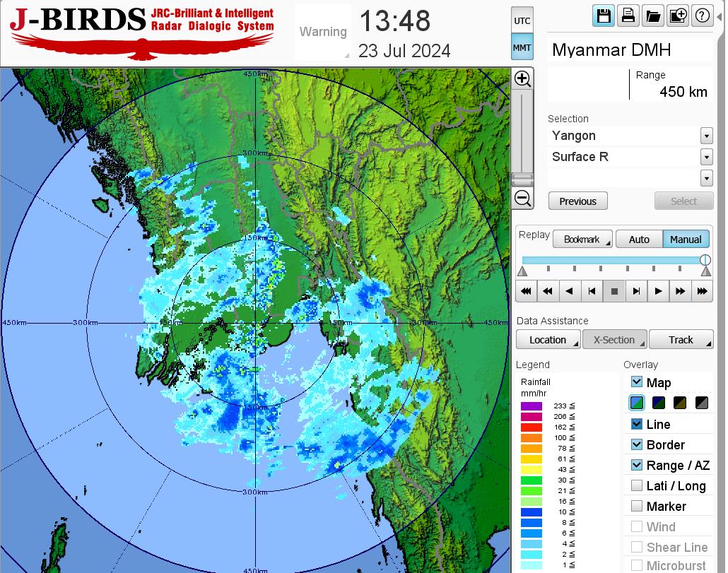Uncheck the Map overlay checkbox
728x573 pixels.
pos(637,382)
